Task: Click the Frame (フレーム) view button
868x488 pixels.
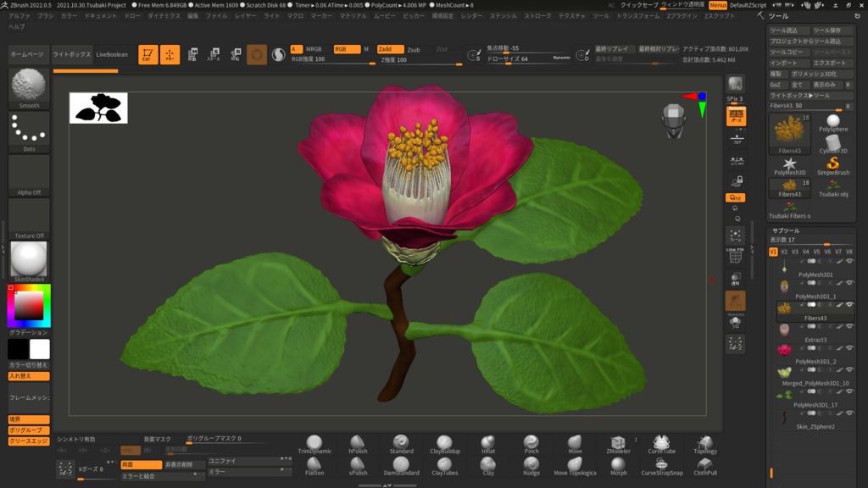Action: (735, 236)
